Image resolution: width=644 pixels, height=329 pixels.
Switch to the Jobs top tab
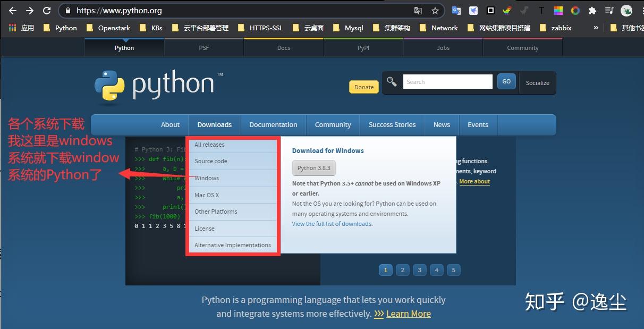(443, 48)
